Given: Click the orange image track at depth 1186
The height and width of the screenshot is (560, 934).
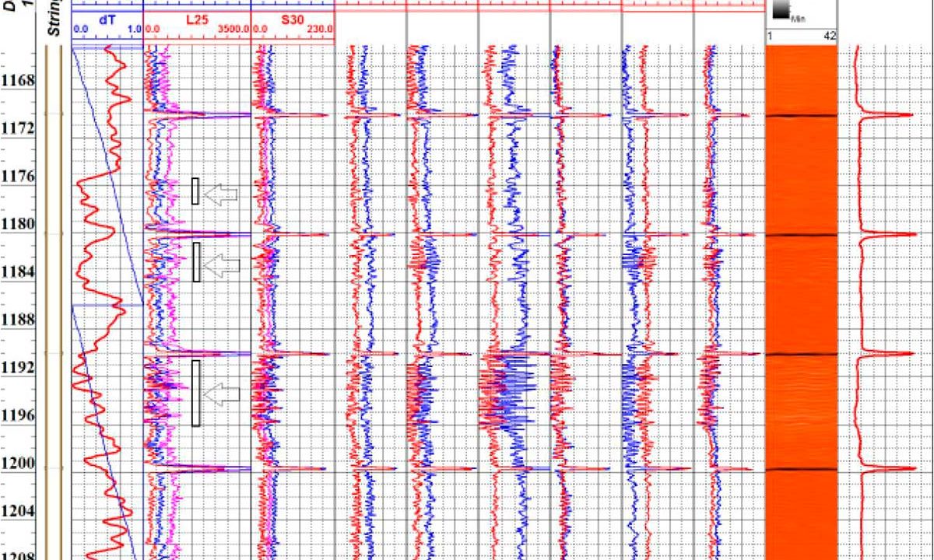Looking at the screenshot, I should click(x=801, y=296).
